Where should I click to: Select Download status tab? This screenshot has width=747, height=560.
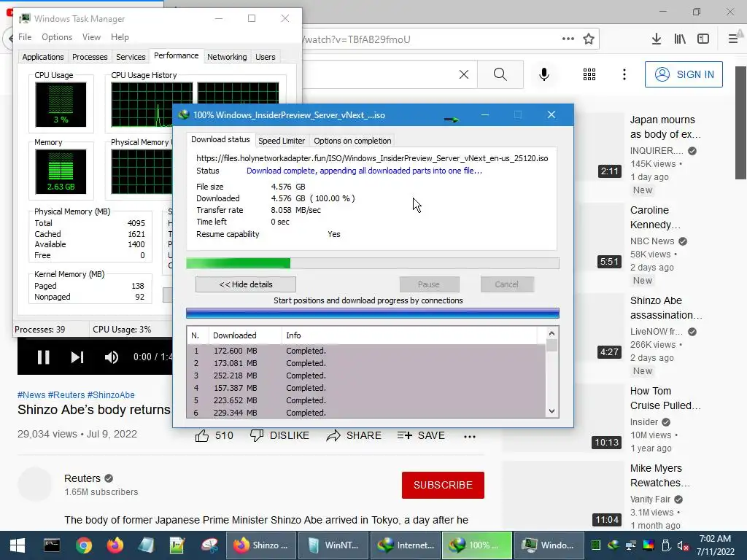(x=220, y=139)
